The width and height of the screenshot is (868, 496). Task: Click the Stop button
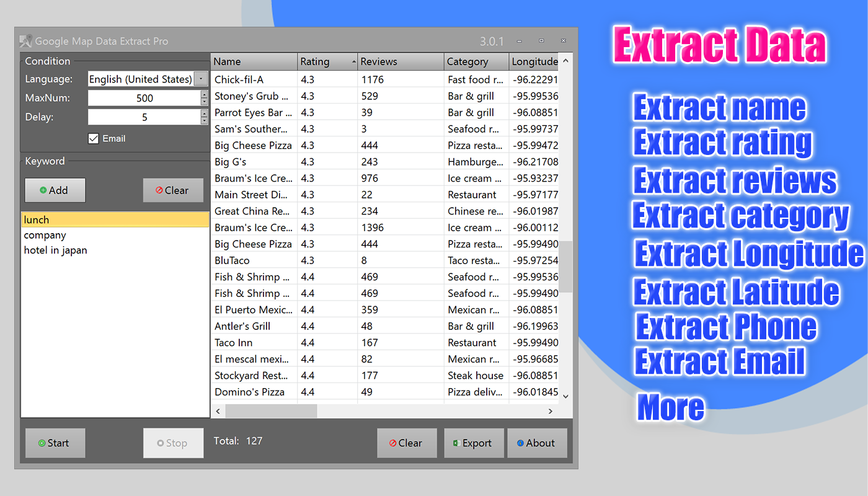[x=173, y=443]
